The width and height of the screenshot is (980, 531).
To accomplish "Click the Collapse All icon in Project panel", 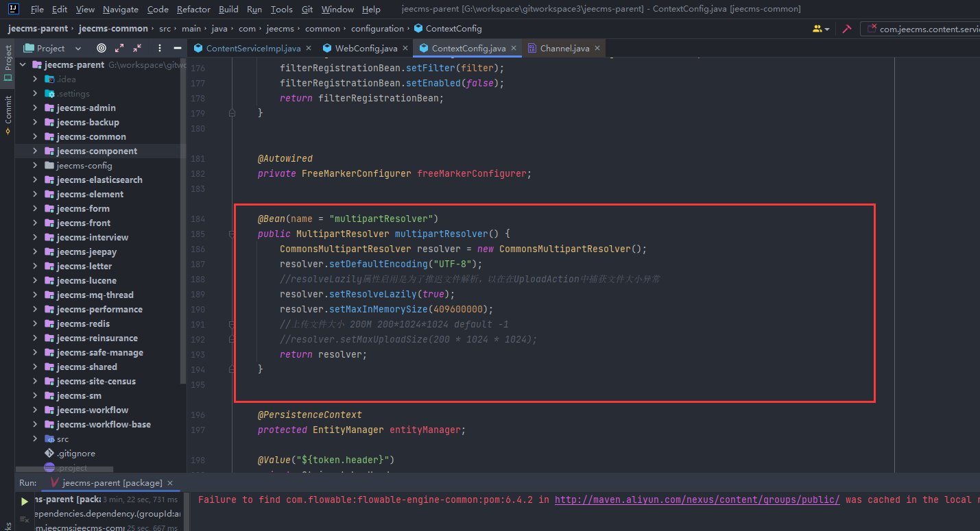I will 137,48.
